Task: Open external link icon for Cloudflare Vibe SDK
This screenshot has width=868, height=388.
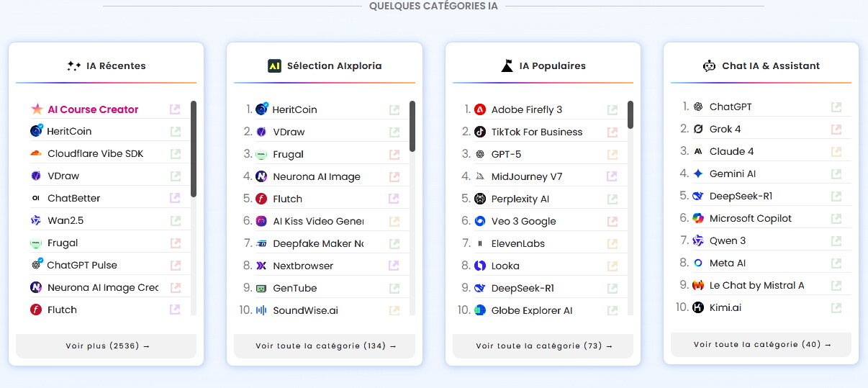Action: pos(176,154)
